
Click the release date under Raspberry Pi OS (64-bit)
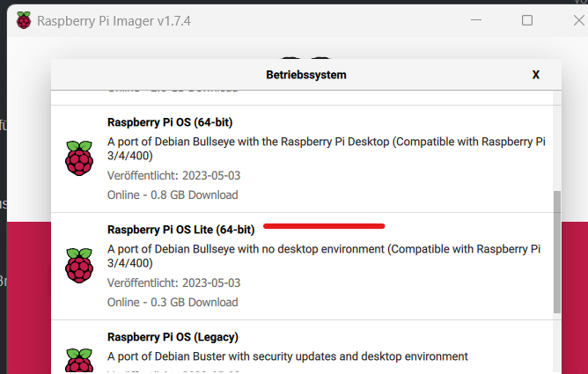161,175
